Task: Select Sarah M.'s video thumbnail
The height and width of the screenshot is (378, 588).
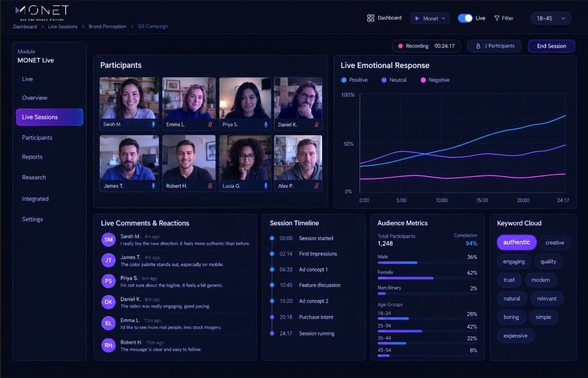Action: tap(129, 103)
